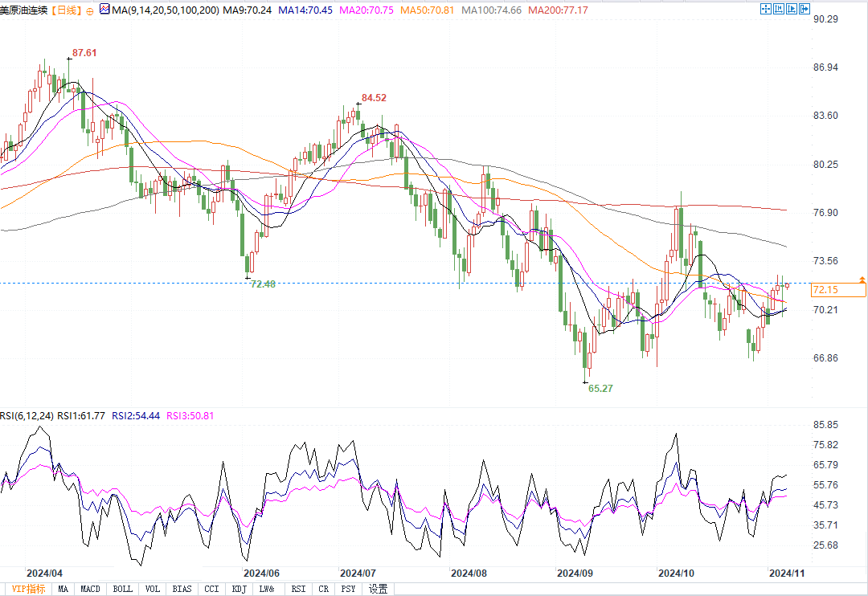868x596 pixels.
Task: Switch to the BOLL indicator tab
Action: tap(122, 589)
